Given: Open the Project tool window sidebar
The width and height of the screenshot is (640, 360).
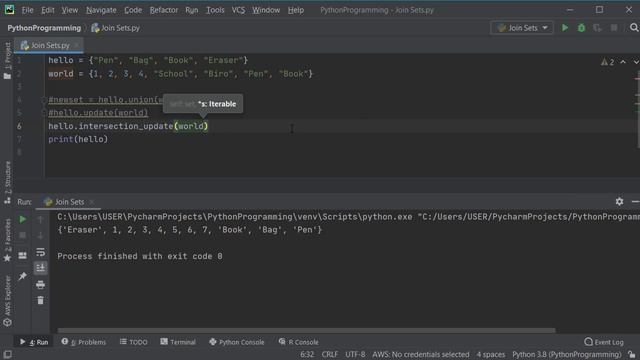Looking at the screenshot, I should tap(7, 60).
